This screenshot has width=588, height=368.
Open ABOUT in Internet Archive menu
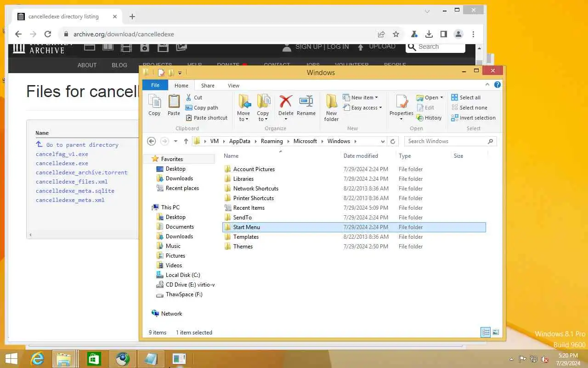point(87,65)
